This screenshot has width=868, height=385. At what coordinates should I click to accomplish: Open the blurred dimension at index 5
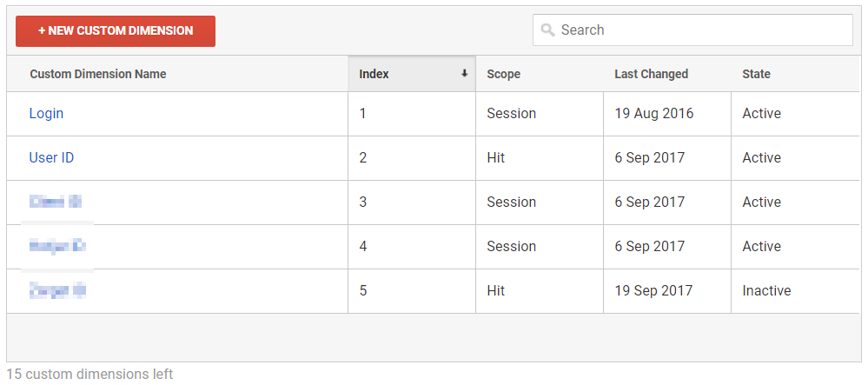57,291
